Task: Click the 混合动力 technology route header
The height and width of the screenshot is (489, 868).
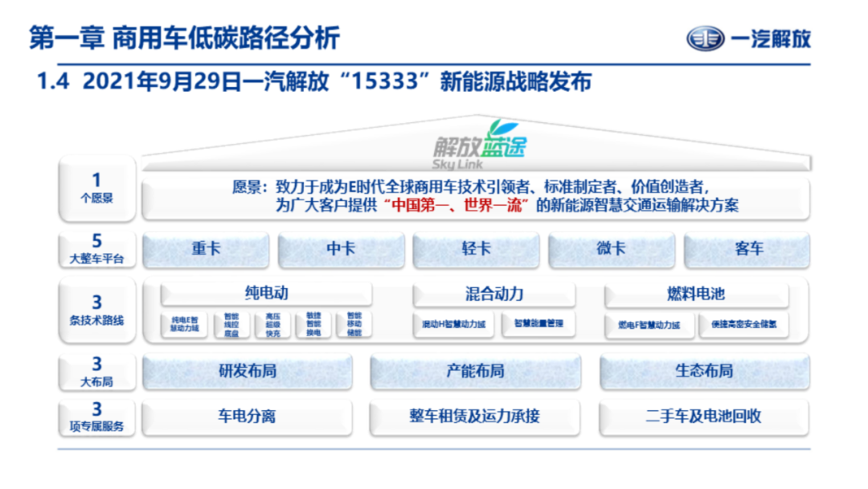Action: pos(494,294)
